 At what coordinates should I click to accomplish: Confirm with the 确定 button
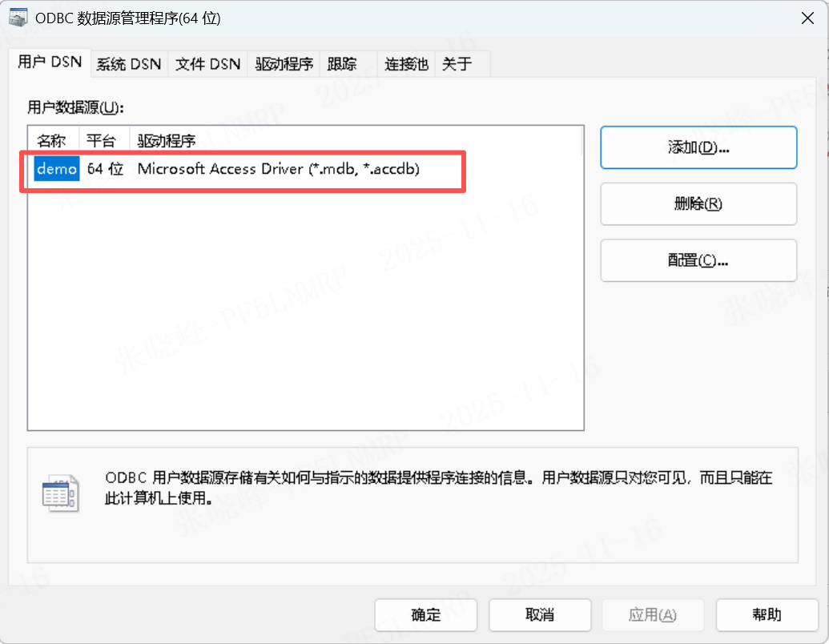(426, 615)
